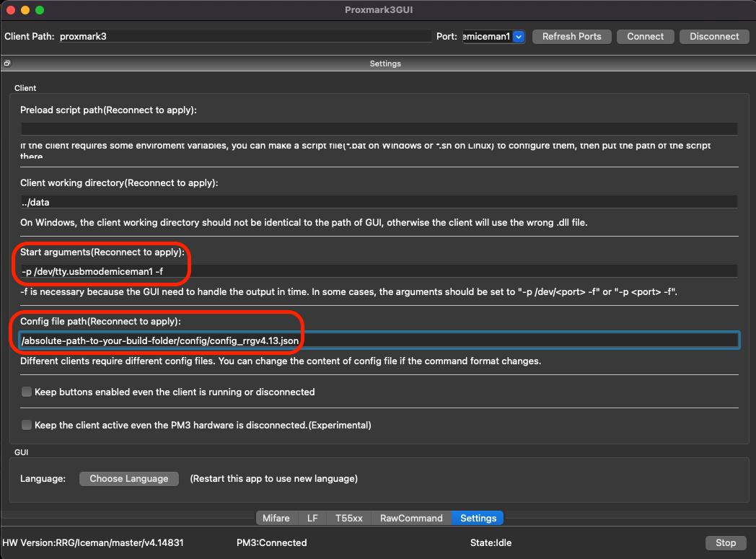Enable keep buttons enabled checkbox

[x=27, y=392]
